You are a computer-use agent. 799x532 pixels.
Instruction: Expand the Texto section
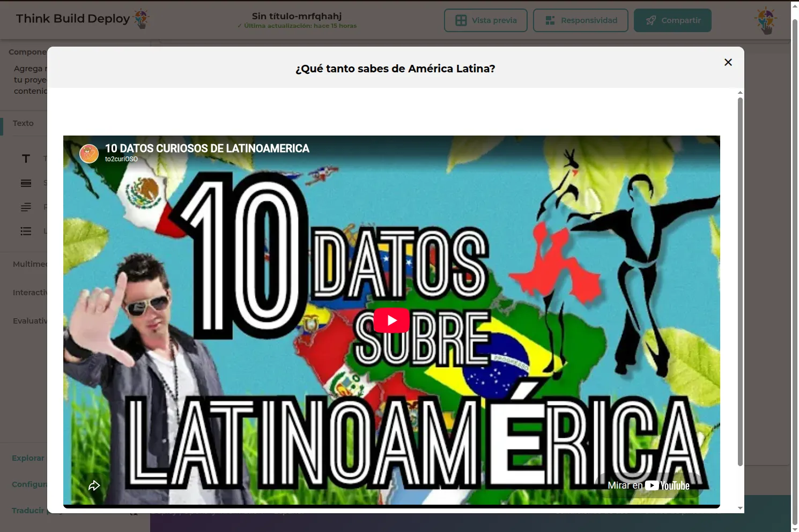[x=23, y=123]
